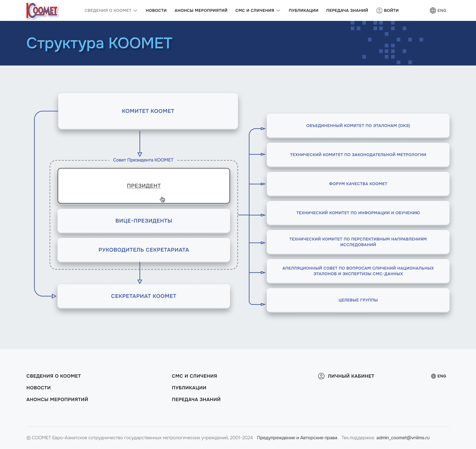
Task: Click the user icon beside ЛИЧНЫЙ КАБИНЕТ
Action: [321, 376]
